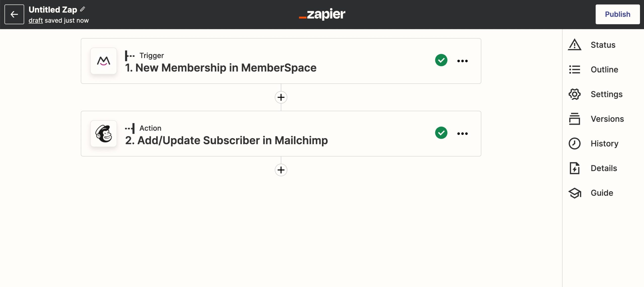Click the MemberSpace trigger icon

[103, 61]
